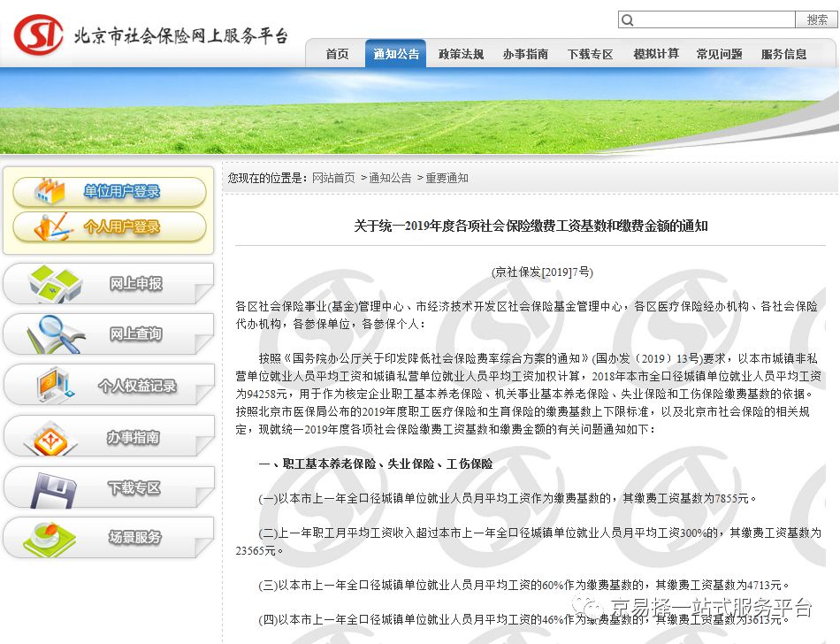Open the 办事指南 tab in top navigation
Image resolution: width=840 pixels, height=644 pixels.
pyautogui.click(x=525, y=54)
